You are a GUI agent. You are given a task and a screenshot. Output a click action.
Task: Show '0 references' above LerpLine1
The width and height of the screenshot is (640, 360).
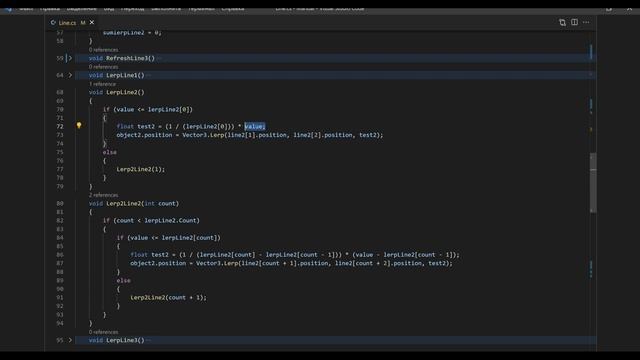pyautogui.click(x=103, y=67)
